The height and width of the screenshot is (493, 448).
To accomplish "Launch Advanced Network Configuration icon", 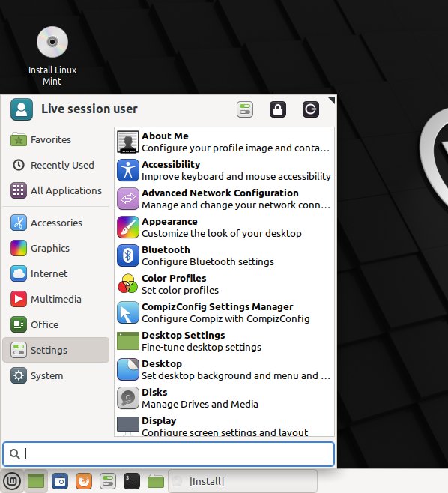I will pyautogui.click(x=128, y=199).
